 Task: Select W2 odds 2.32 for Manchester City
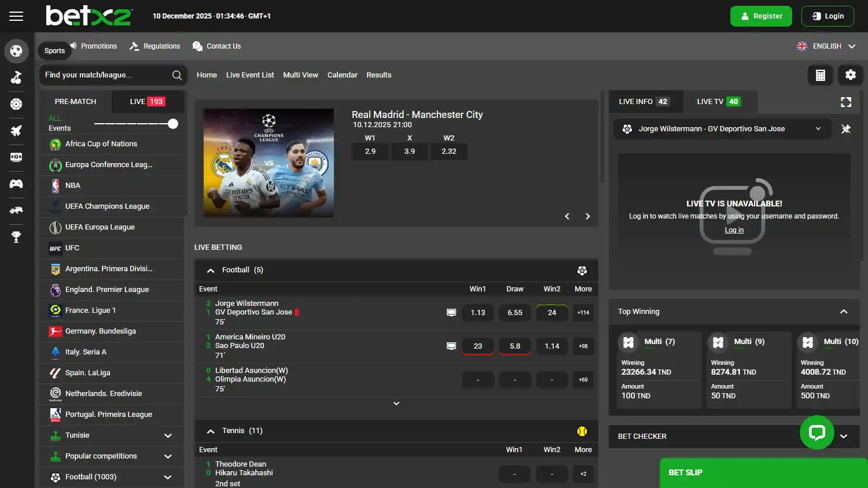point(449,151)
